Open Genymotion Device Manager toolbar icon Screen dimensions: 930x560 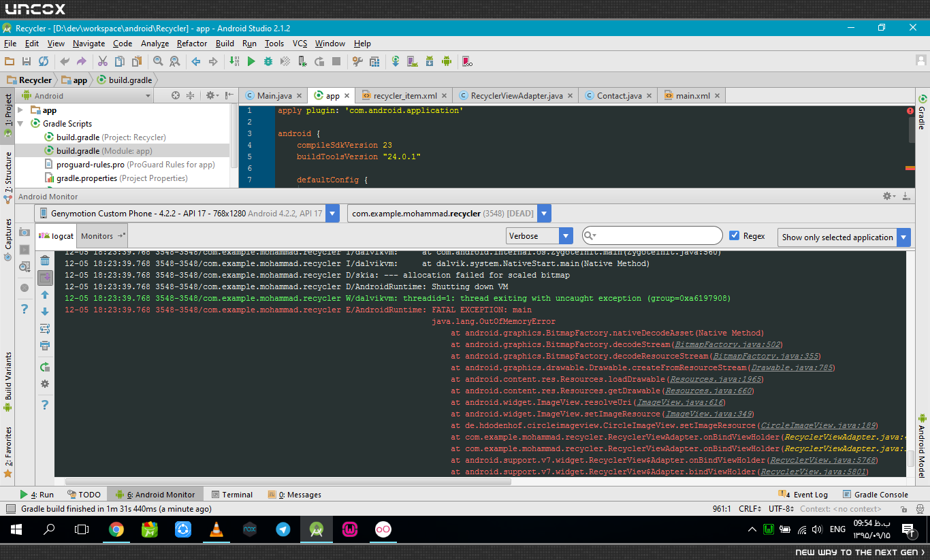tap(467, 61)
